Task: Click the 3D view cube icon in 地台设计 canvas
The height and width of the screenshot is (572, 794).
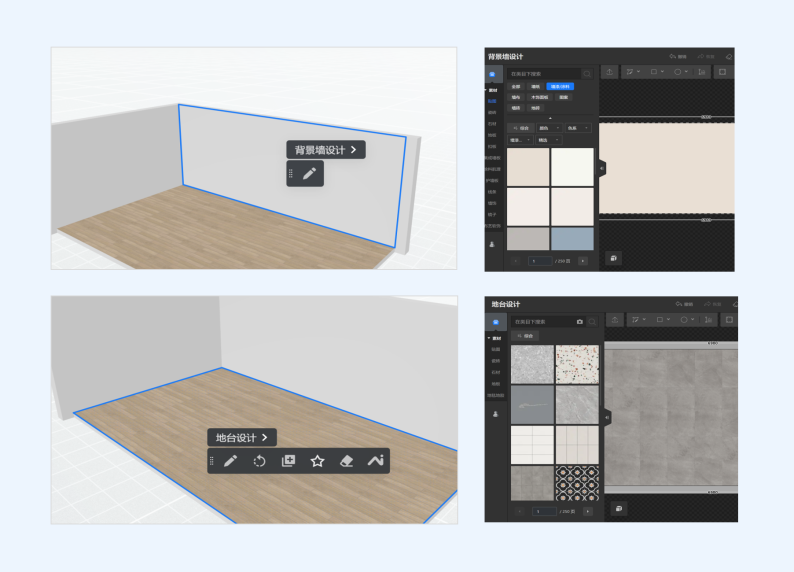Action: 619,508
